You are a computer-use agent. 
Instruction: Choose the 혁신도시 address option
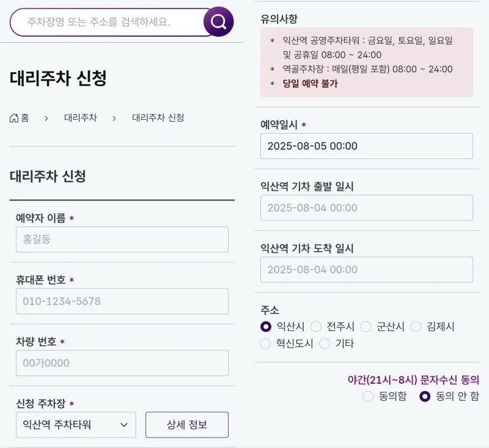pyautogui.click(x=265, y=343)
